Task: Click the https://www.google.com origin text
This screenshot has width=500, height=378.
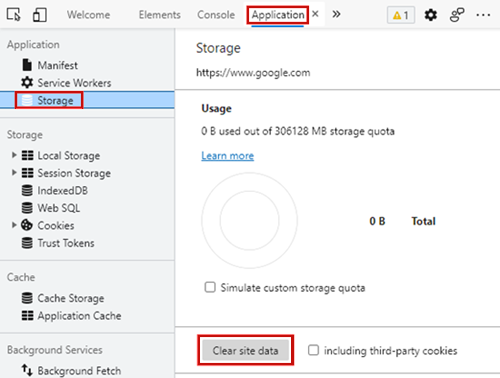Action: [x=253, y=73]
